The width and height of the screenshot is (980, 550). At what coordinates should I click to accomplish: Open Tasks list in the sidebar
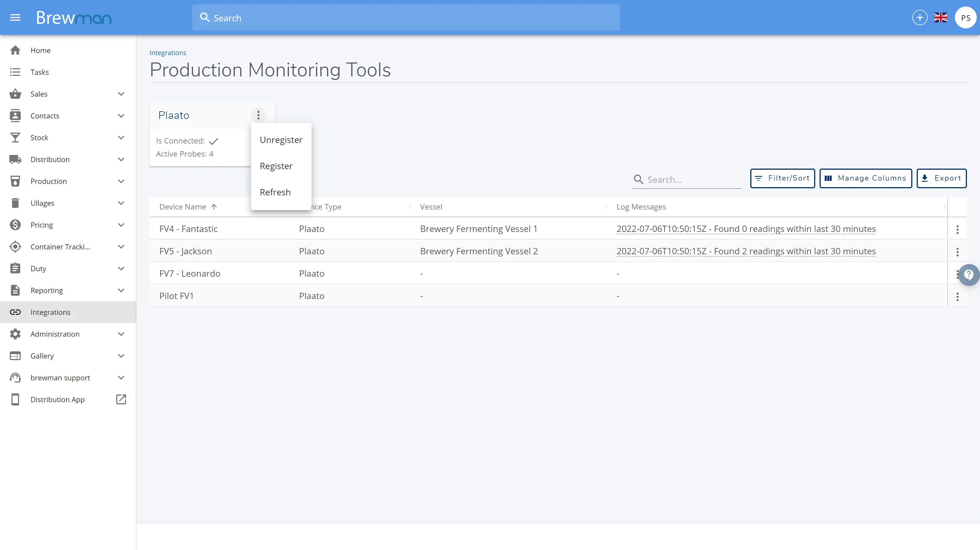pyautogui.click(x=68, y=72)
